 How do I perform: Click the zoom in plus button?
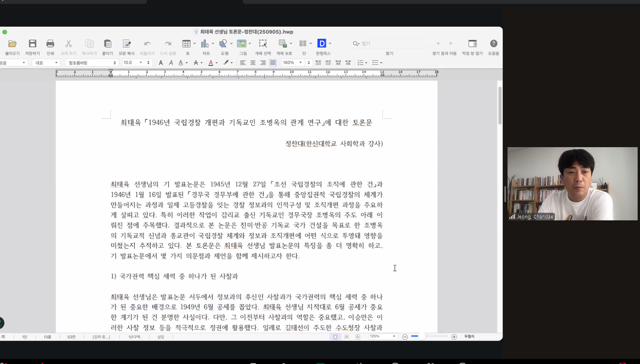coord(454,337)
